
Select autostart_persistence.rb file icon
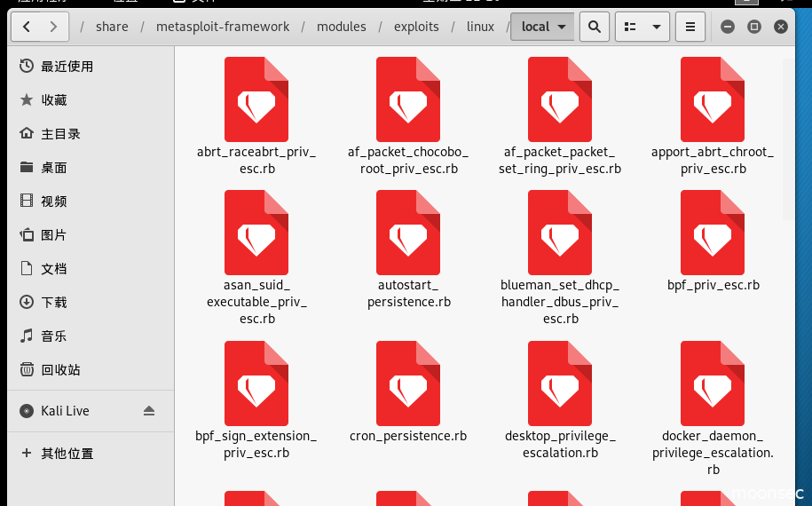(x=408, y=232)
